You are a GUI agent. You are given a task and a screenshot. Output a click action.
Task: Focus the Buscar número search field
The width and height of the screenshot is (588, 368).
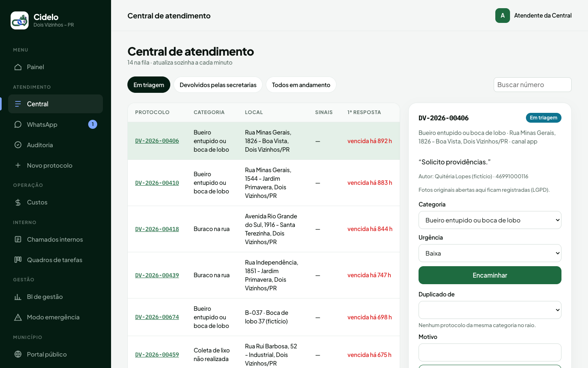pos(532,85)
